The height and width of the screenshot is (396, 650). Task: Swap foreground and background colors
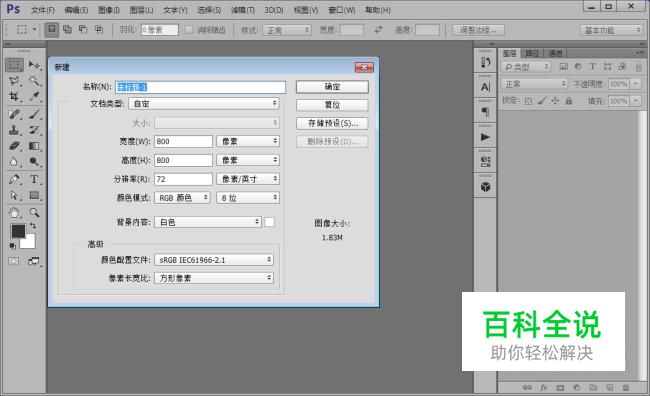(32, 226)
